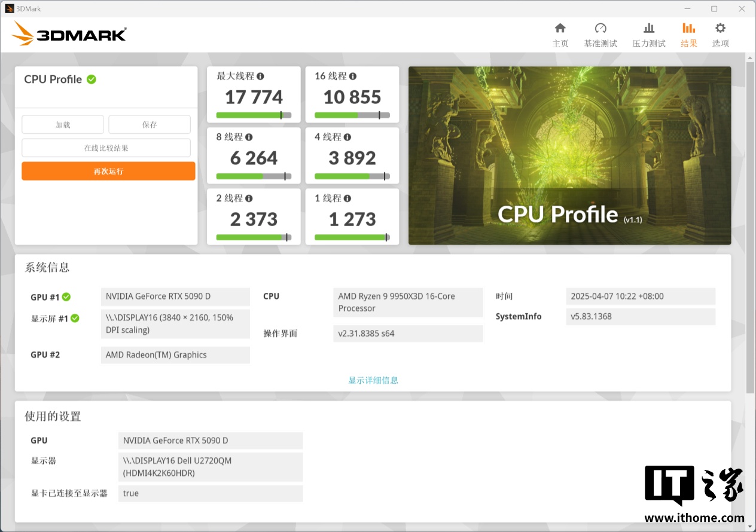This screenshot has height=532, width=756.
Task: Click green check next to 显示屏 #1
Action: [x=75, y=319]
